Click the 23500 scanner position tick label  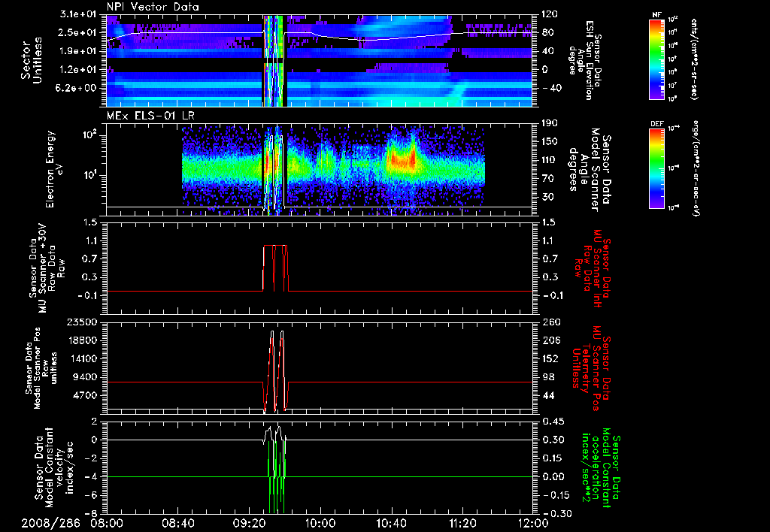[x=81, y=322]
